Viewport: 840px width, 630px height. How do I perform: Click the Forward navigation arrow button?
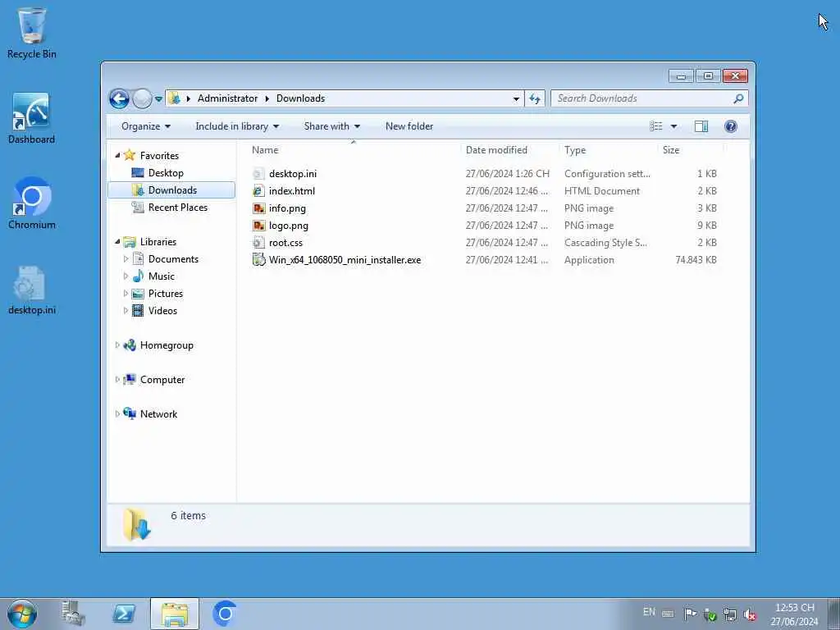(142, 98)
